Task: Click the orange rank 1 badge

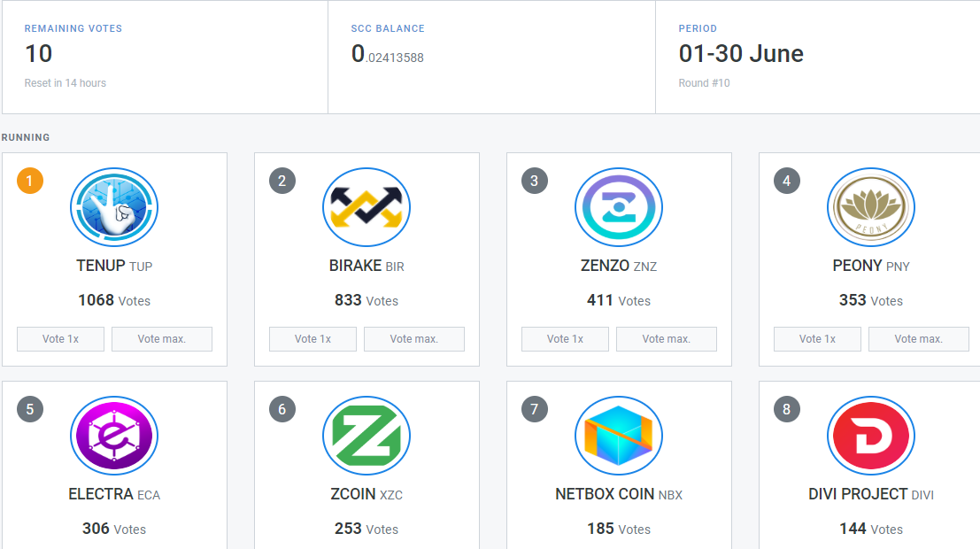Action: (30, 182)
